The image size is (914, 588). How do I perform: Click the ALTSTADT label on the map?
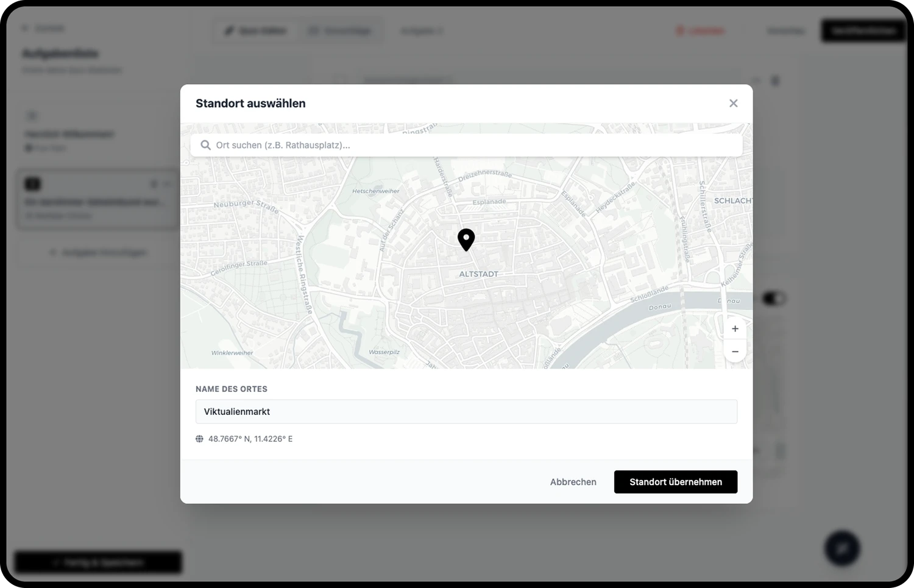click(x=478, y=274)
